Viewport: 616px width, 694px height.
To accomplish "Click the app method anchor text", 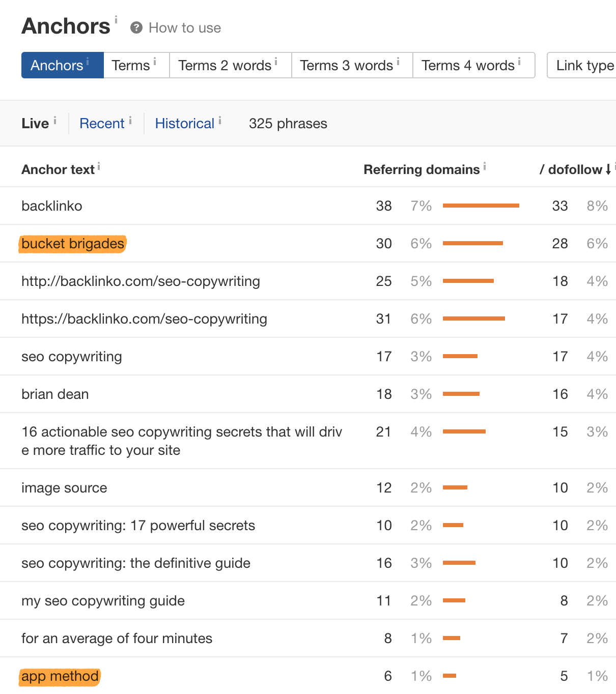I will (60, 676).
